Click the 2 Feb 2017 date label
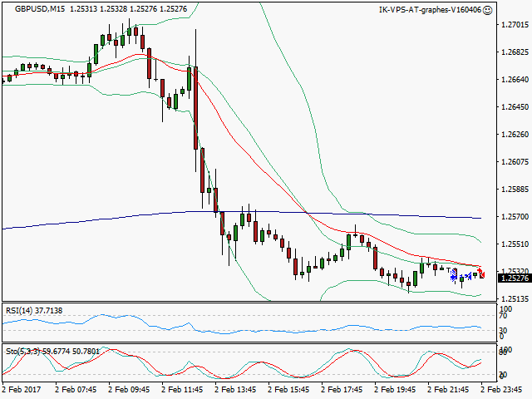The image size is (532, 399). point(22,388)
